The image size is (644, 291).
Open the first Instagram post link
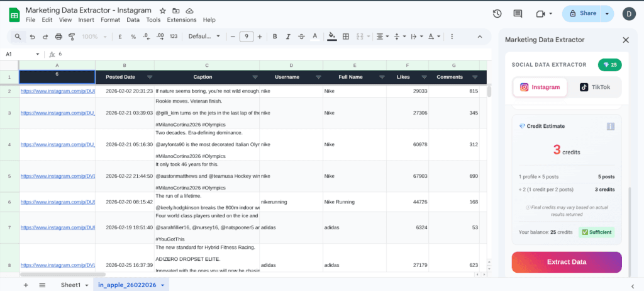(57, 91)
